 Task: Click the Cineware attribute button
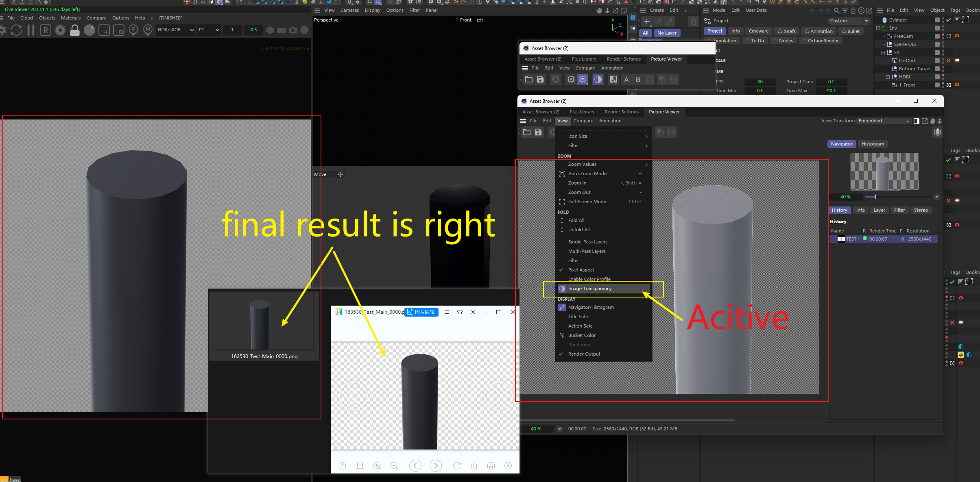coord(758,31)
